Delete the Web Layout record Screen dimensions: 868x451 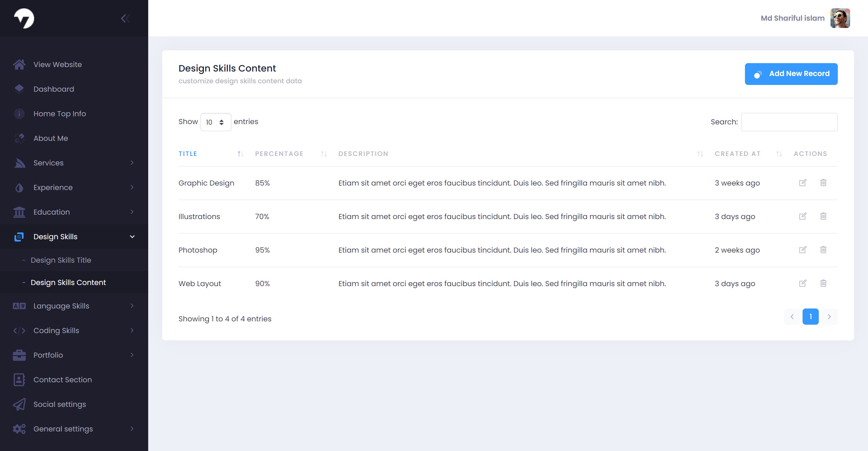(x=823, y=283)
